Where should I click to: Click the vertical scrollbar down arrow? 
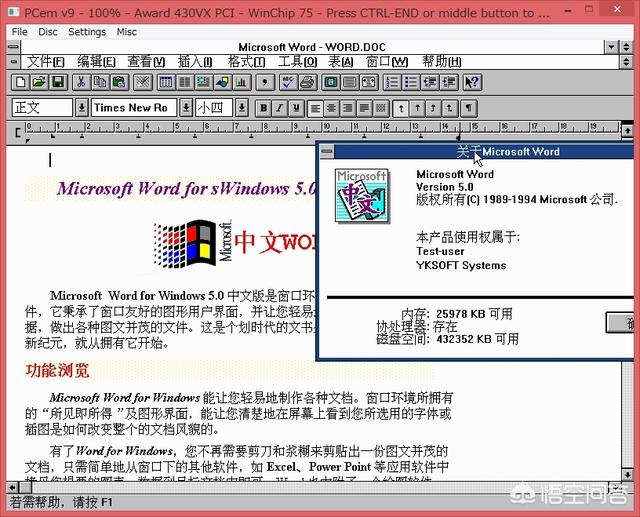click(x=627, y=474)
